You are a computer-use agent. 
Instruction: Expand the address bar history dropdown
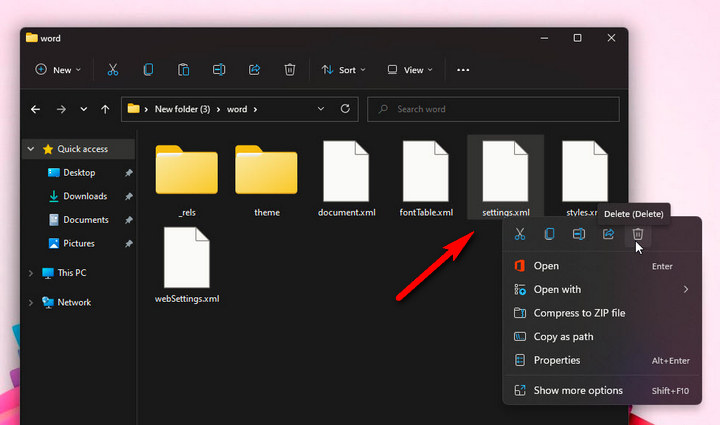pyautogui.click(x=321, y=109)
